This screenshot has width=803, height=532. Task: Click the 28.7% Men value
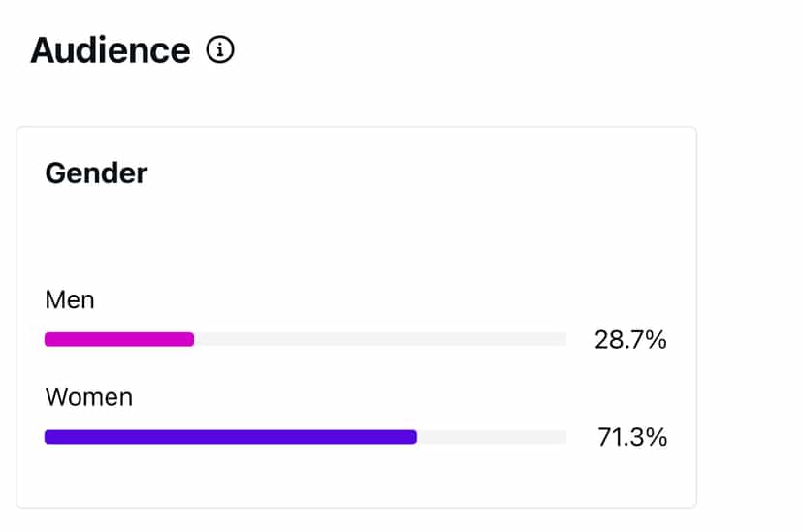[630, 340]
